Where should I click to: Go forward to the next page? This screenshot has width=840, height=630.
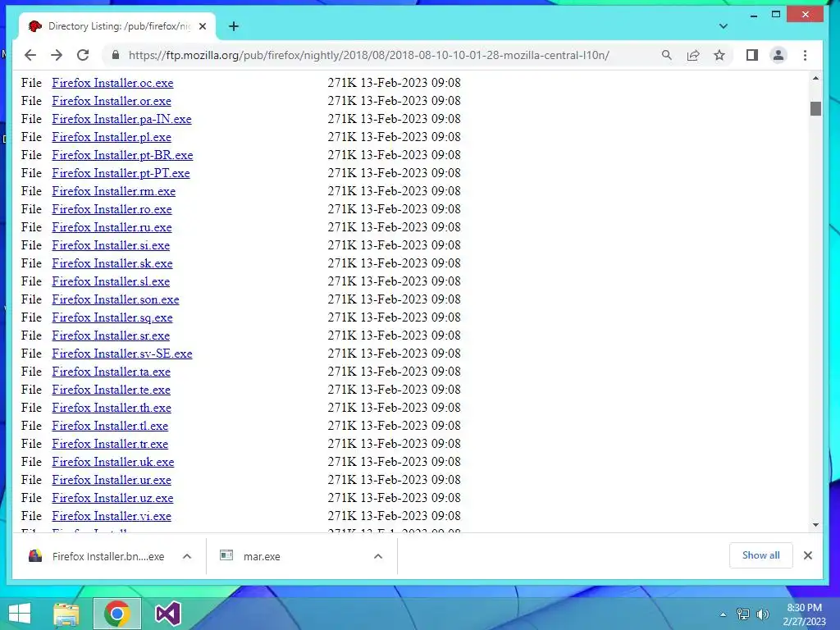point(57,55)
